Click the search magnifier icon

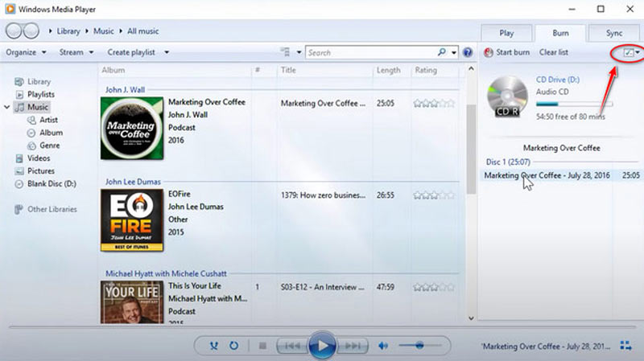(x=441, y=52)
